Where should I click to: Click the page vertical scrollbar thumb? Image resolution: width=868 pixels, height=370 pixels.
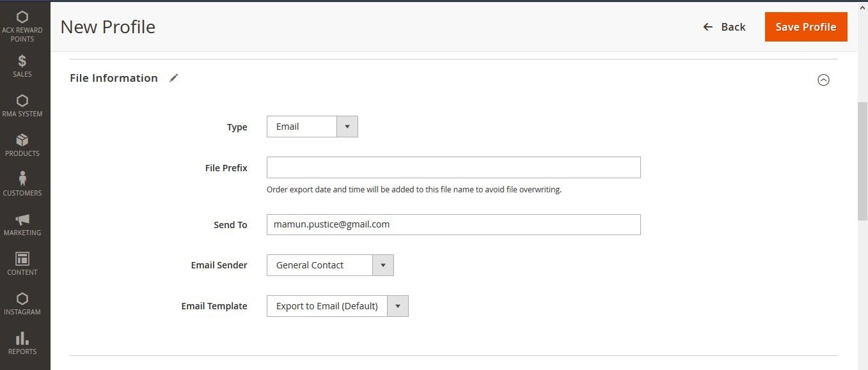point(862,161)
